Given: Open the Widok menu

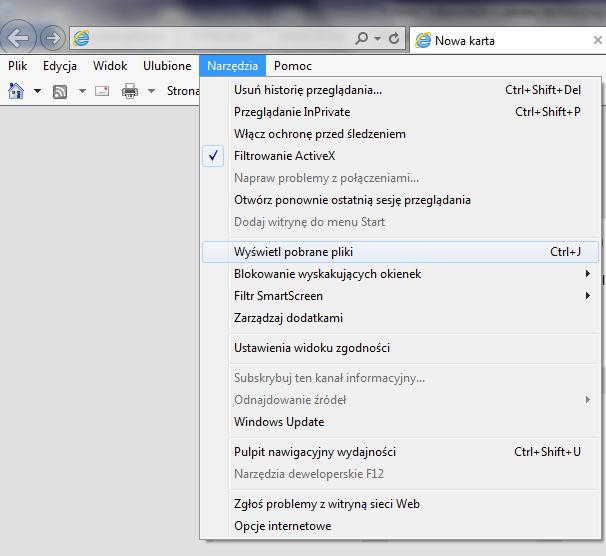Looking at the screenshot, I should point(110,66).
